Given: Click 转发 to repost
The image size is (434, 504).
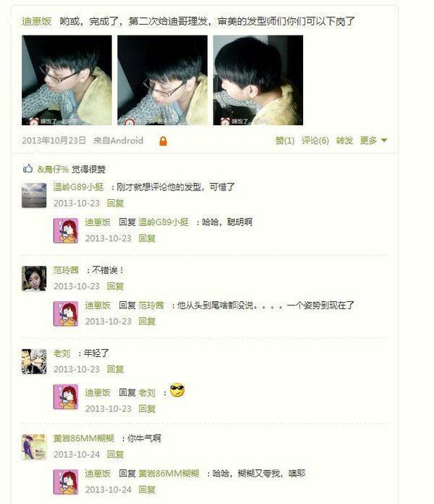Looking at the screenshot, I should pos(344,140).
